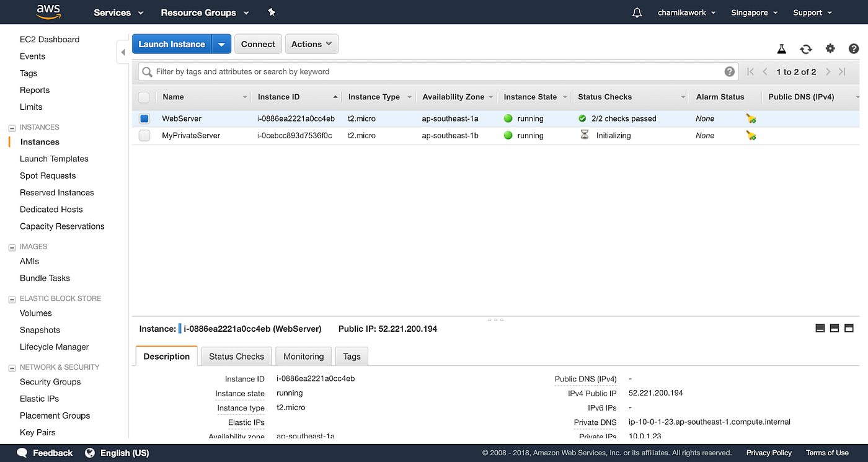Click the pane resize handle dots
This screenshot has height=462, width=868.
[495, 320]
